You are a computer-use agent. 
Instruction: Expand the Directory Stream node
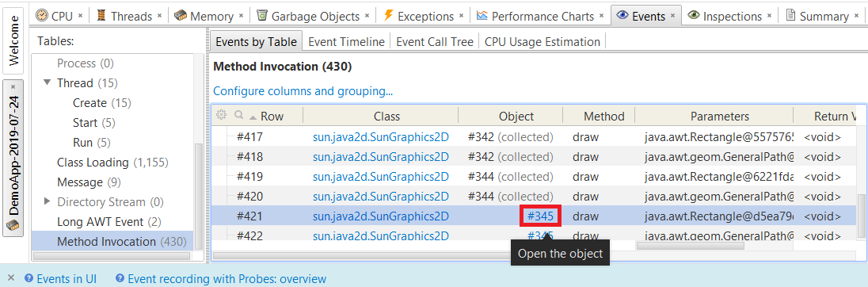pyautogui.click(x=47, y=201)
